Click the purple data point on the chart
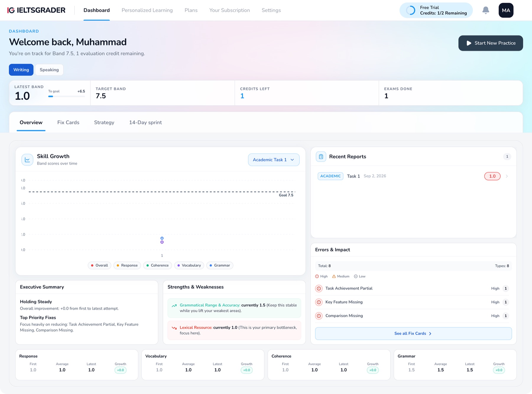 coord(162,242)
